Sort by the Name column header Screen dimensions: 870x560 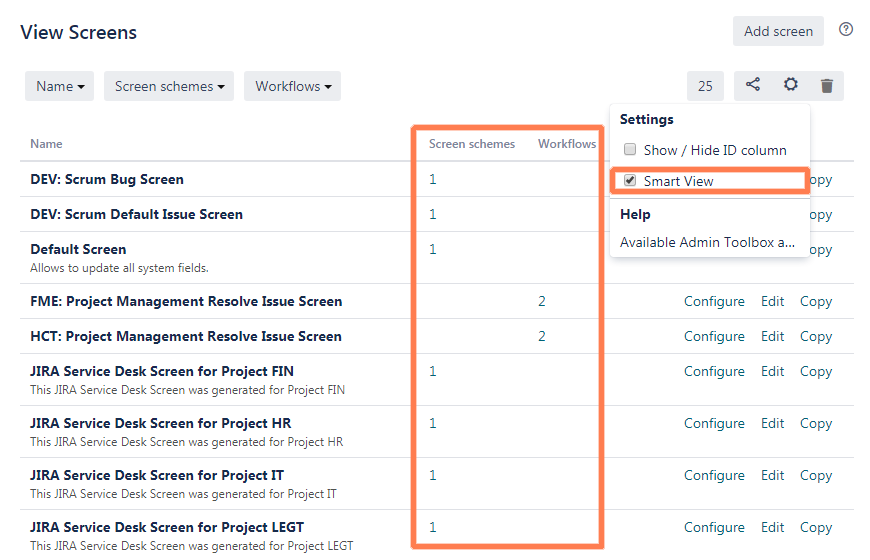[46, 144]
